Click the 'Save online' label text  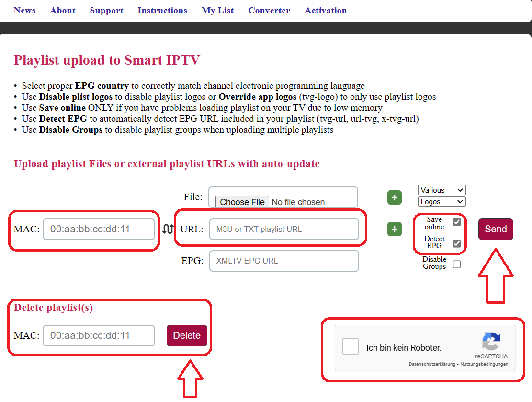tap(434, 223)
